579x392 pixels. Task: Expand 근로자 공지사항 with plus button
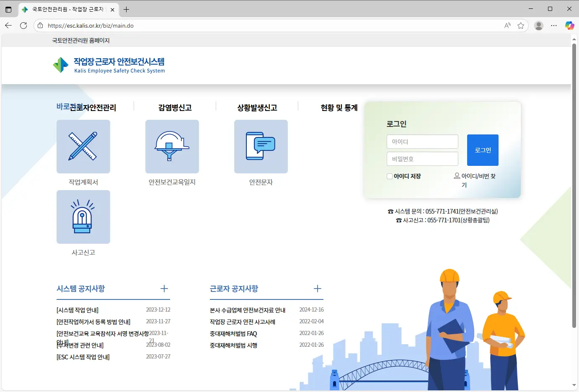(x=318, y=289)
